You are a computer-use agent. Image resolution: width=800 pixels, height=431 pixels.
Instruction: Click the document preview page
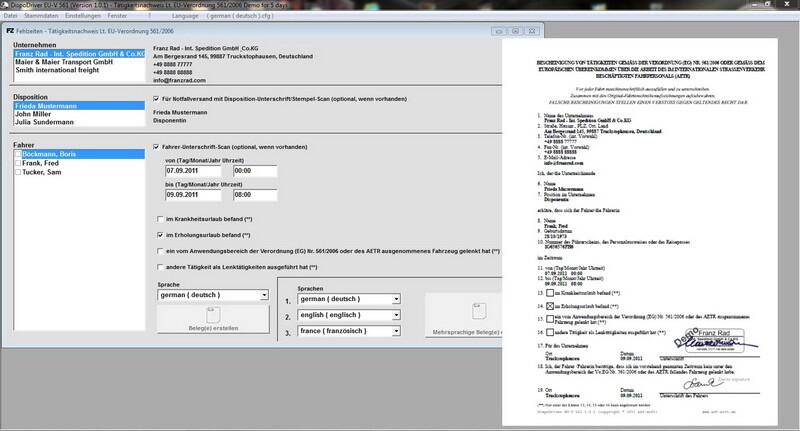click(640, 232)
